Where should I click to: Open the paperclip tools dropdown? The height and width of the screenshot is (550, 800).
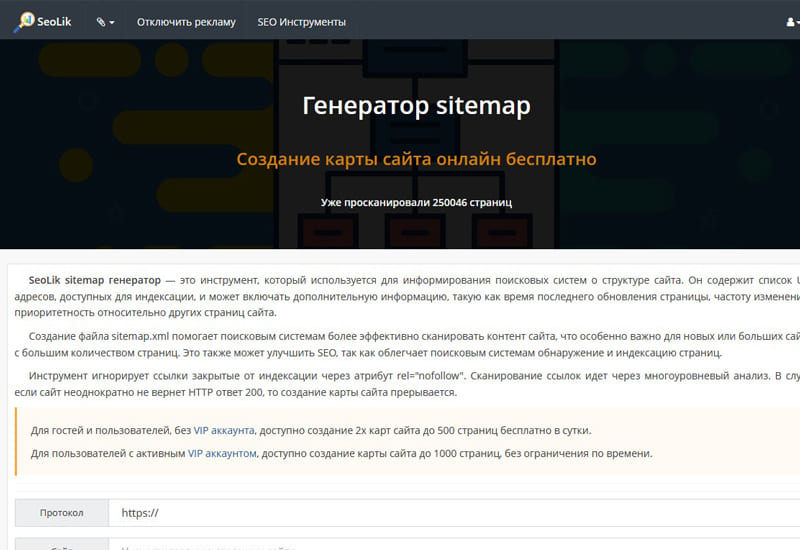tap(105, 22)
